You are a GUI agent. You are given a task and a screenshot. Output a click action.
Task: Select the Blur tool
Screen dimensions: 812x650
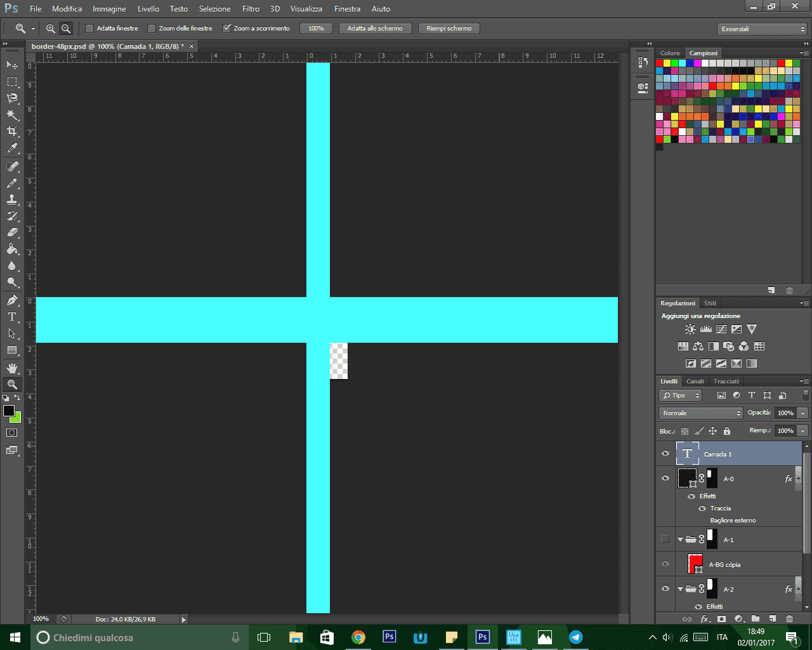[x=12, y=265]
